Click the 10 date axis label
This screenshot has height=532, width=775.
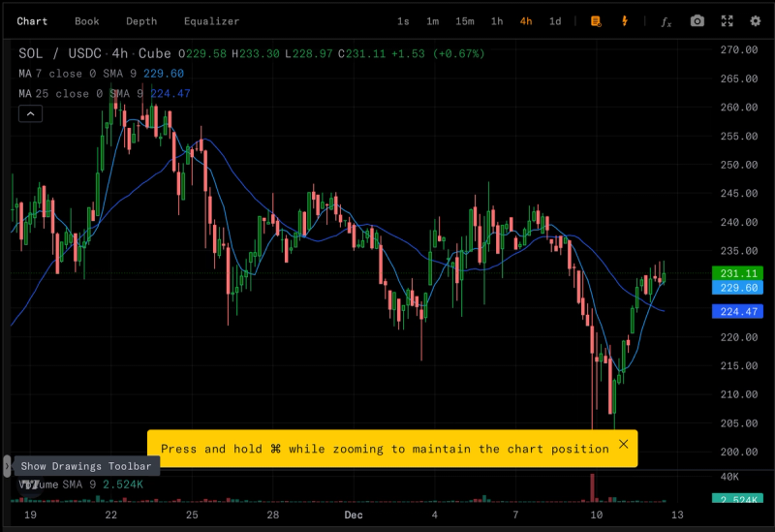coord(597,516)
